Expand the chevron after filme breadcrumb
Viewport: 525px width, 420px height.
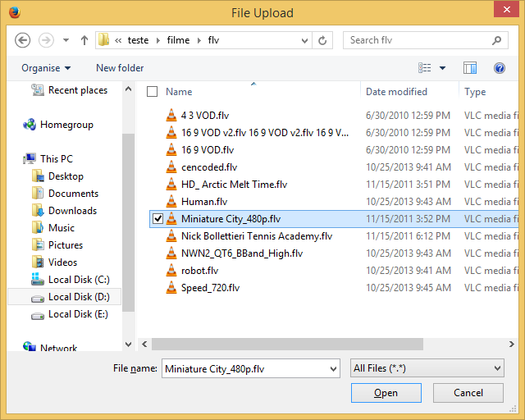click(199, 40)
